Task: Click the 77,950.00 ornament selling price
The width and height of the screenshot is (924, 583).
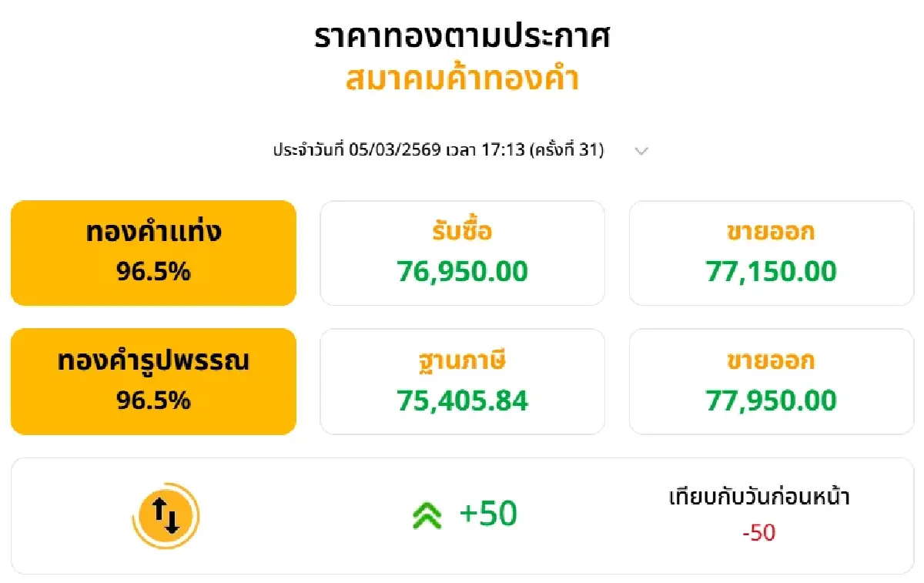Action: pos(770,400)
